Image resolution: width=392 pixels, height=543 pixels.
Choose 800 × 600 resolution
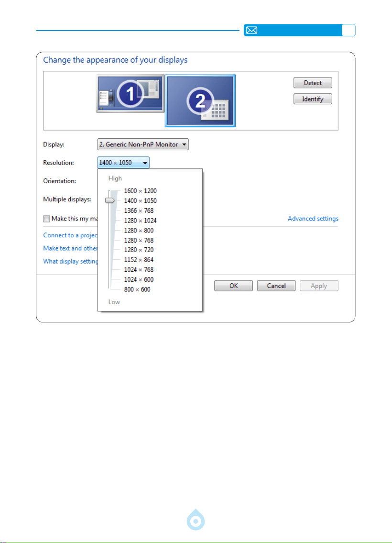pyautogui.click(x=137, y=289)
